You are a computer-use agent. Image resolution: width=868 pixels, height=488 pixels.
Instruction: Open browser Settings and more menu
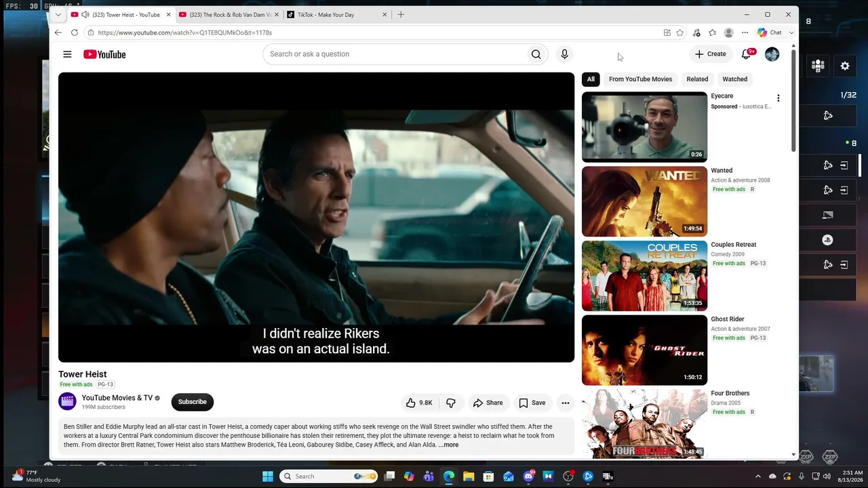coord(745,33)
